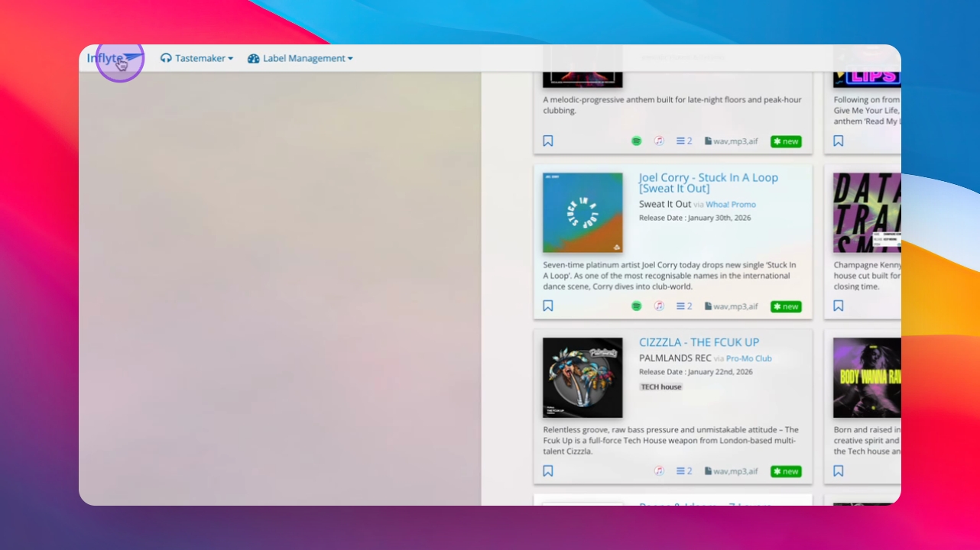
Task: Open THE FCUK UP cover artwork
Action: 582,377
